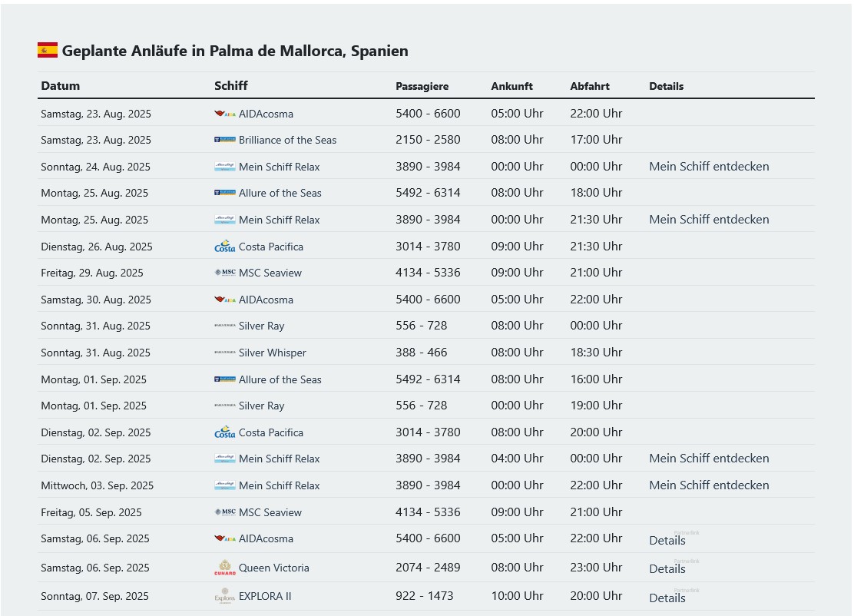The height and width of the screenshot is (616, 854).
Task: Click Mein Schiff logo on Montag 25. Aug. row
Action: pyautogui.click(x=225, y=220)
